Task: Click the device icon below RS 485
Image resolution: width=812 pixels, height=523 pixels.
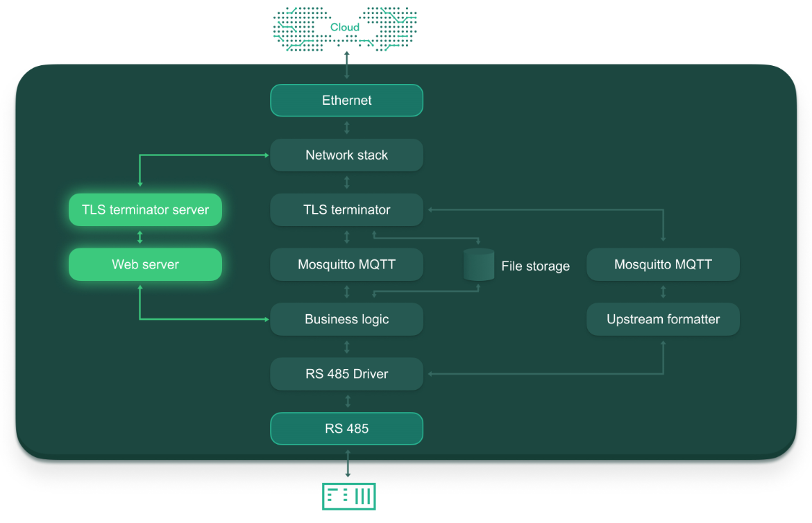Action: [348, 496]
